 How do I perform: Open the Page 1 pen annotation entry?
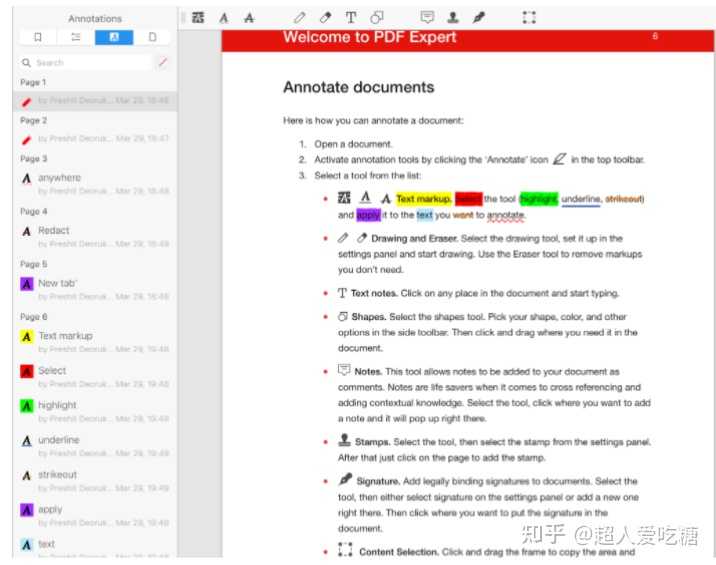(x=95, y=101)
